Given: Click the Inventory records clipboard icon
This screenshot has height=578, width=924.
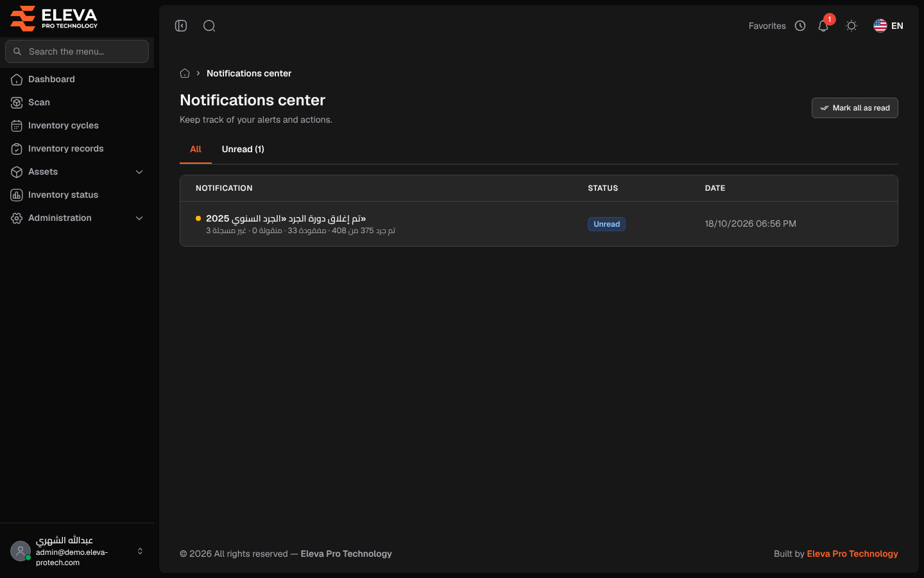Looking at the screenshot, I should [17, 149].
